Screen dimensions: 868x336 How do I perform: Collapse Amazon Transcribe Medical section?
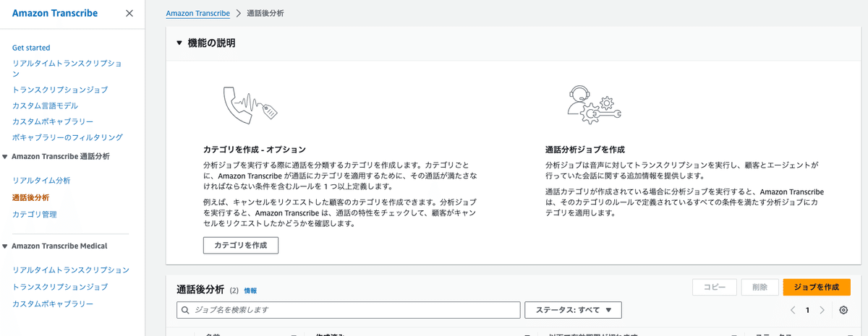(x=6, y=246)
